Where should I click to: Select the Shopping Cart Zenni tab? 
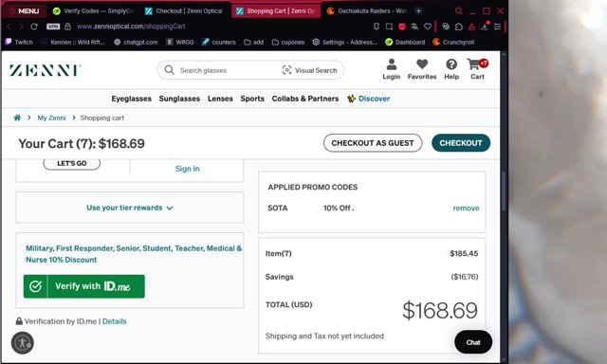click(276, 10)
